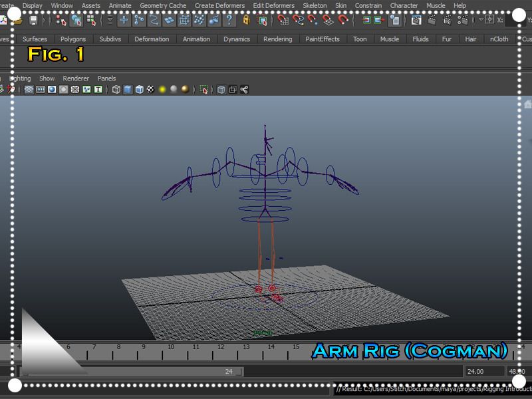
Task: Click the make live surface magnet icon
Action: 343,21
